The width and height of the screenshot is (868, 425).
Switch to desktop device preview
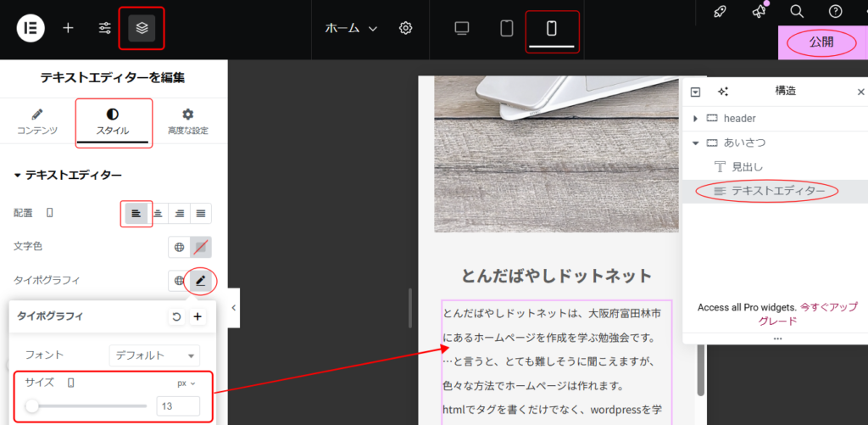click(462, 28)
